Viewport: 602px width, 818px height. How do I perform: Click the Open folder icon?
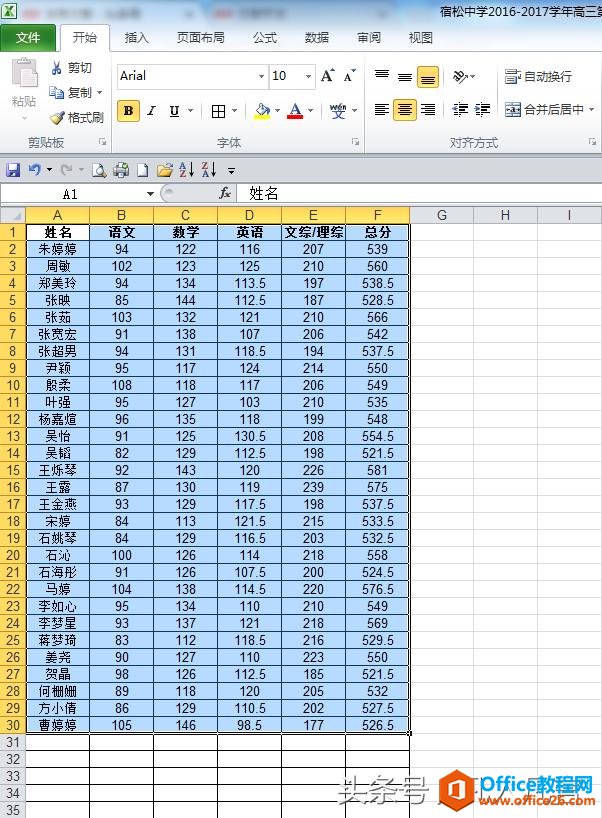(x=164, y=170)
